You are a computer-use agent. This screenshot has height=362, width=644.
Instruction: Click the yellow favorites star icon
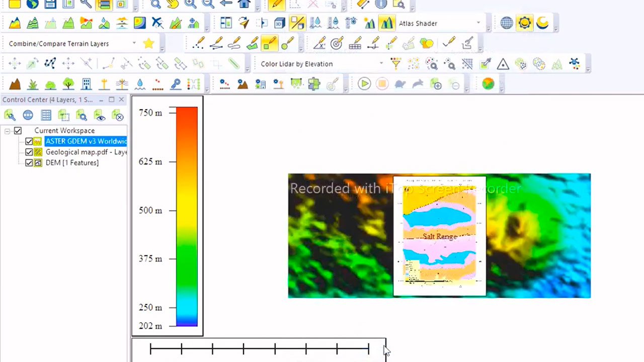148,44
